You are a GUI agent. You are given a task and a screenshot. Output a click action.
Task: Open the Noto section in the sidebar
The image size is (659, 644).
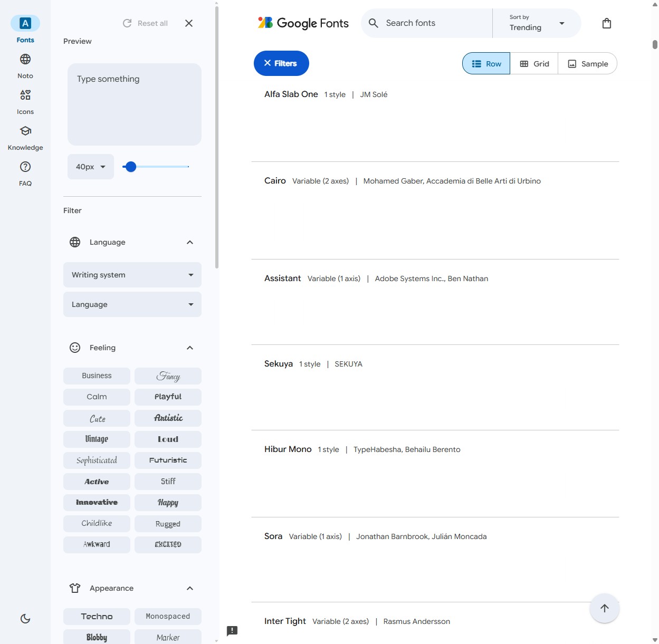coord(25,66)
